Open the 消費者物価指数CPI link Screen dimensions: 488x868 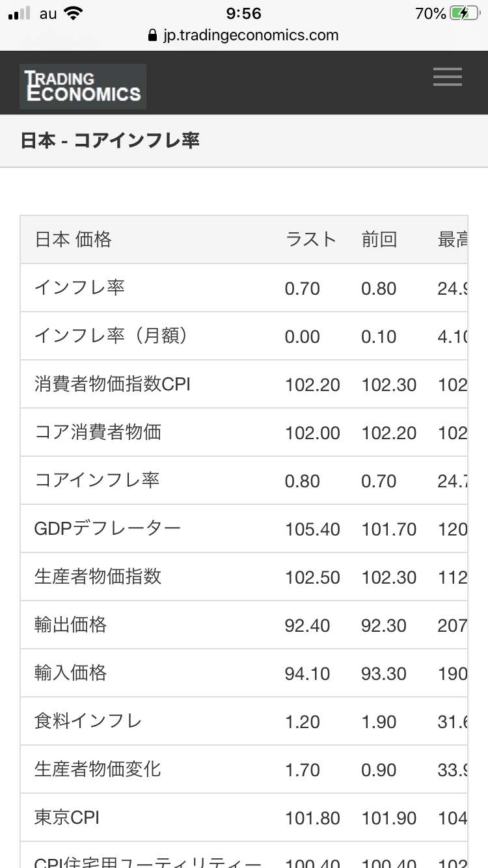(113, 384)
